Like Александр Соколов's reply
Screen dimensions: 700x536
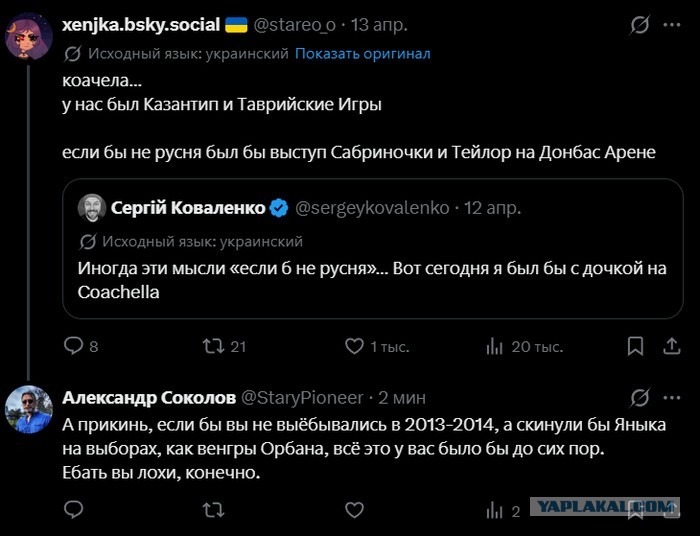[354, 510]
